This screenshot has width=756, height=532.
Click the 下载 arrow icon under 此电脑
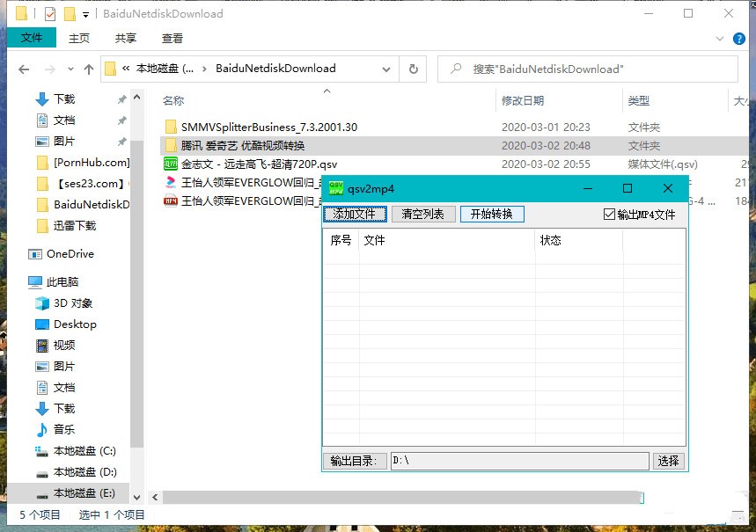tap(42, 409)
